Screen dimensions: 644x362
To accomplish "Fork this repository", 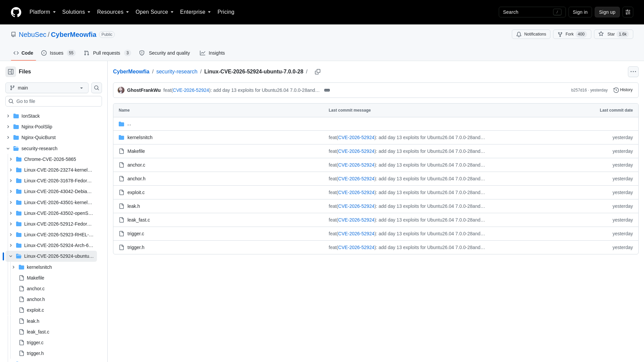I will coord(572,34).
